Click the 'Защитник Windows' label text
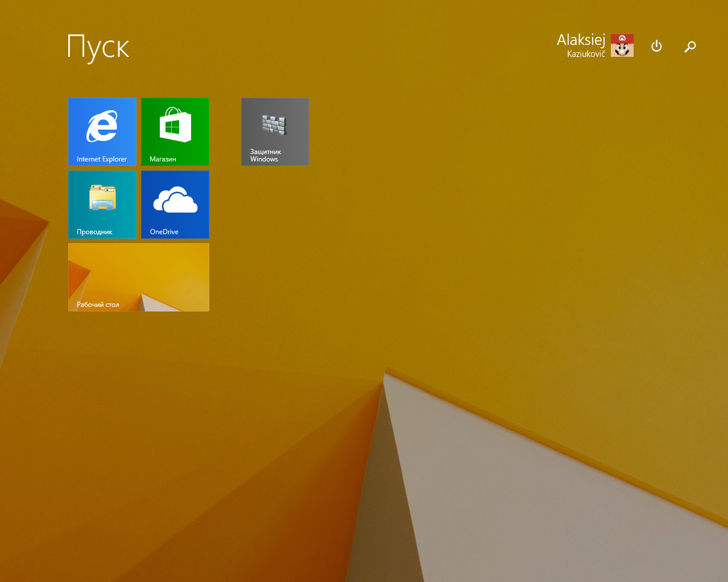Screen dimensions: 728x582 pos(266,155)
